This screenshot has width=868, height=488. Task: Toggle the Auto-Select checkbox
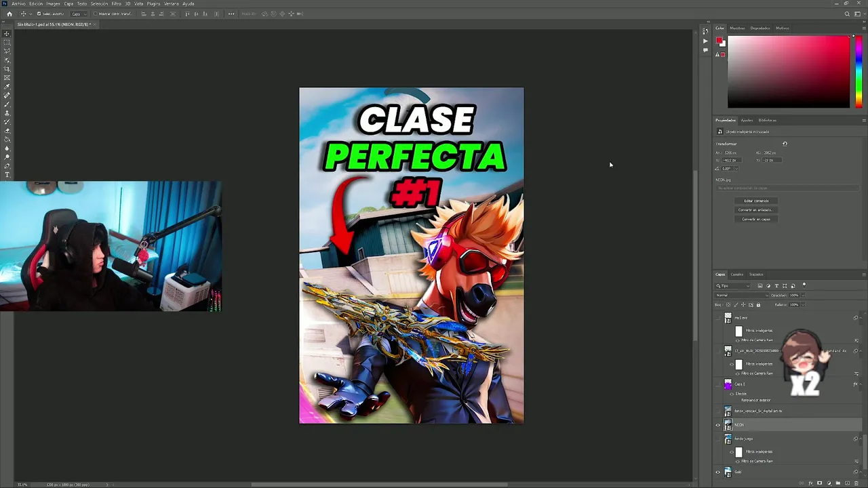[39, 14]
